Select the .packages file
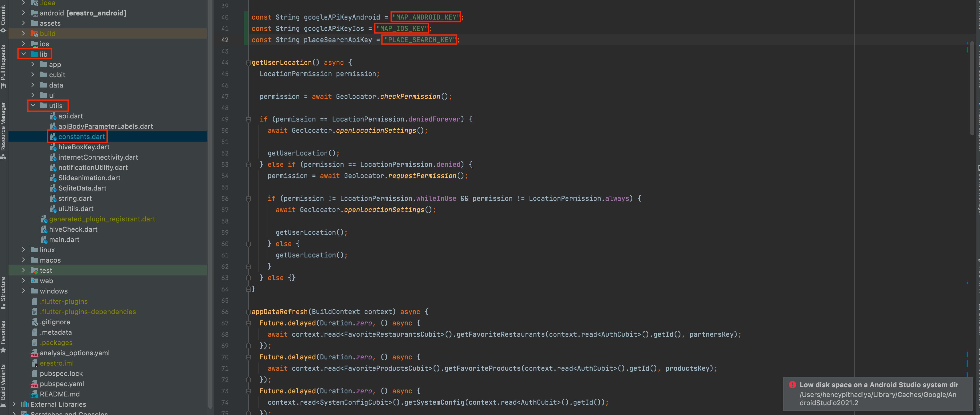The image size is (980, 415). [x=56, y=342]
